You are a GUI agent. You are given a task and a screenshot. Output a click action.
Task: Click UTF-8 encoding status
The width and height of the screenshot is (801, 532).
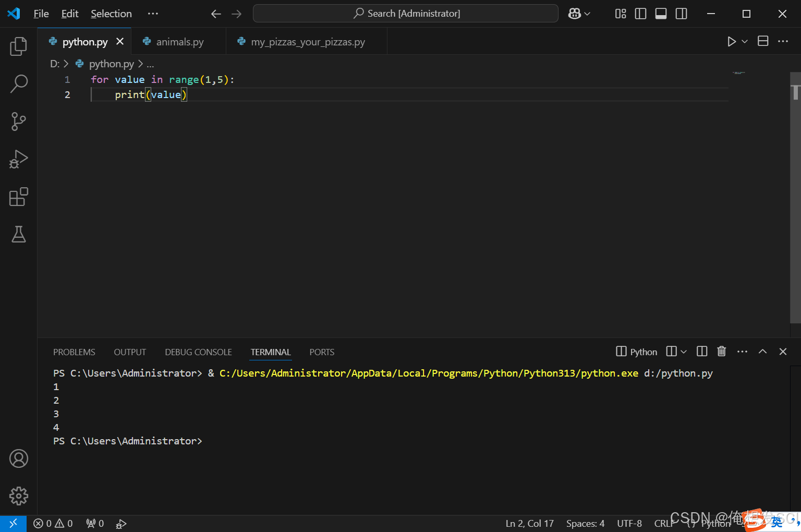point(629,523)
